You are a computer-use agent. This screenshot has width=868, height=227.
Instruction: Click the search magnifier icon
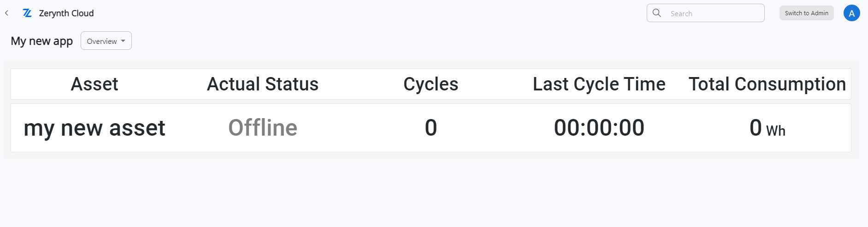pos(657,13)
